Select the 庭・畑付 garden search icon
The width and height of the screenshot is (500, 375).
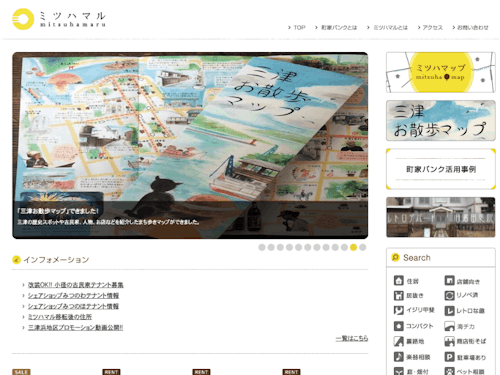[399, 371]
